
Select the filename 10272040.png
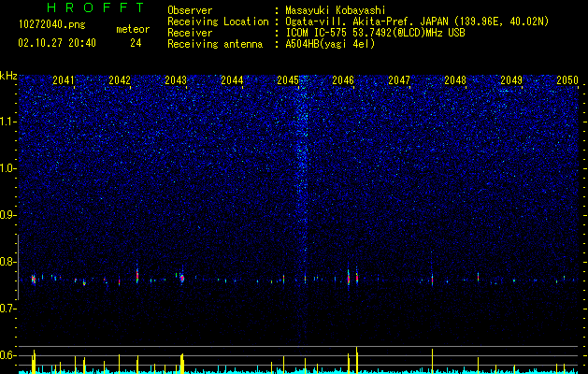[x=52, y=25]
